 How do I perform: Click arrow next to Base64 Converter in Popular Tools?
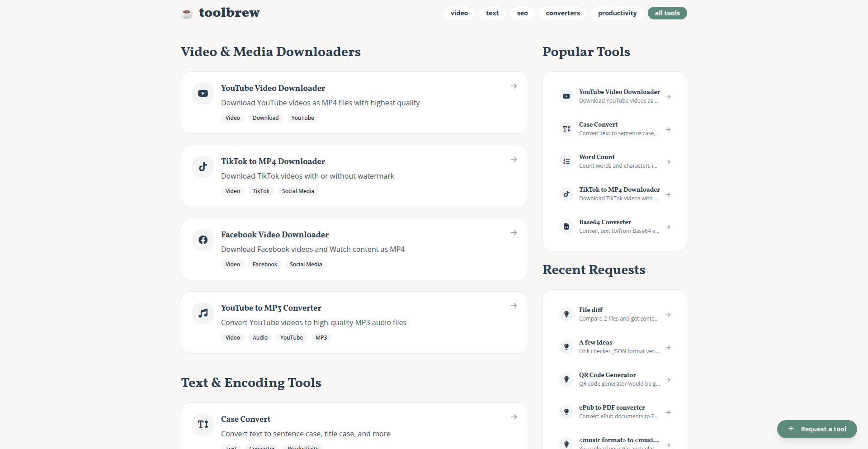[x=668, y=227]
